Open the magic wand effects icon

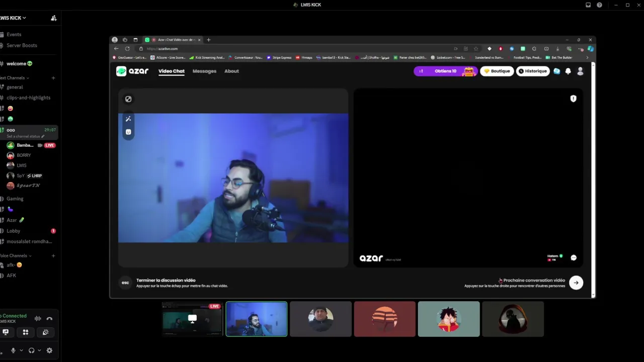point(128,119)
